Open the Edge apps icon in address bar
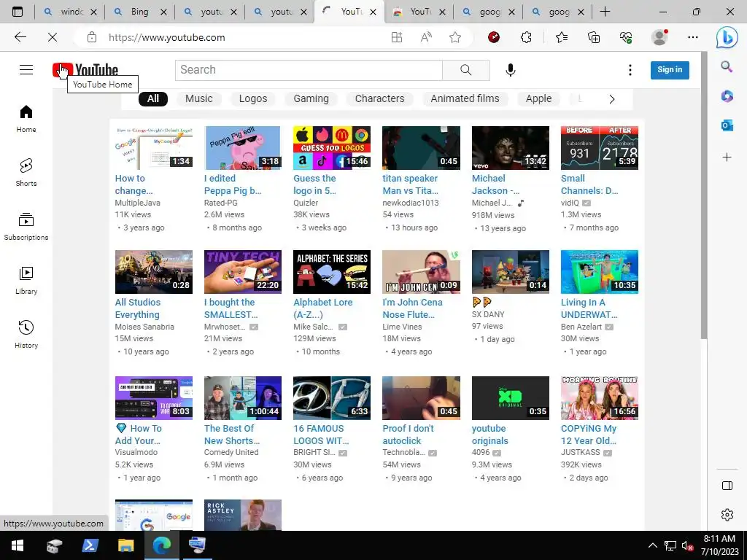Viewport: 747px width, 560px height. 396,37
